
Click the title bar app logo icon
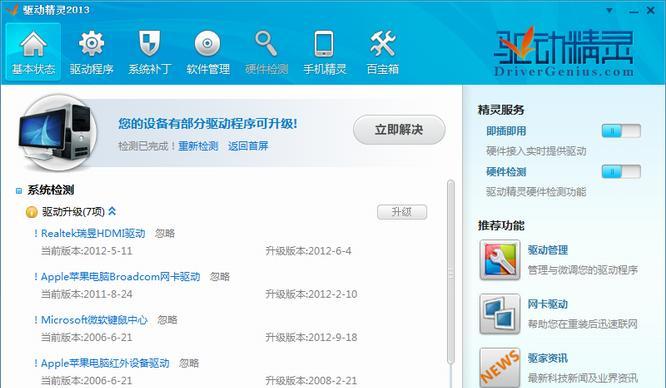pyautogui.click(x=11, y=9)
